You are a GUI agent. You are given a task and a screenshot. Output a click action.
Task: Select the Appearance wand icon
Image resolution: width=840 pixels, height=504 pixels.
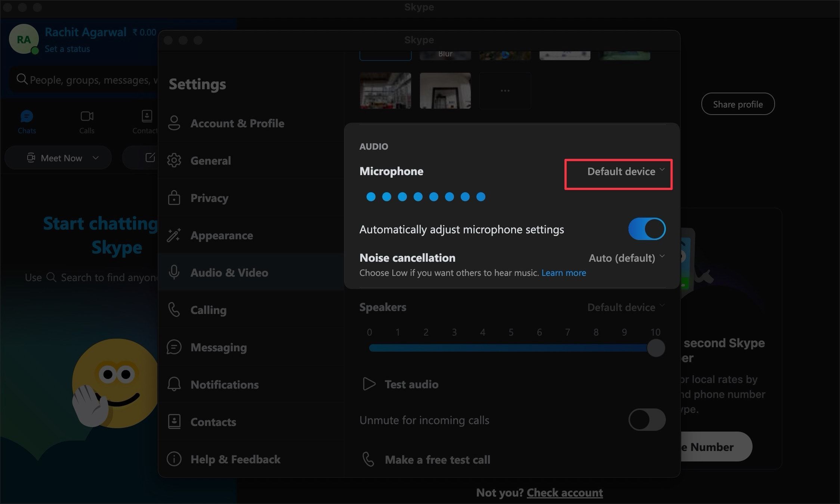pos(174,235)
